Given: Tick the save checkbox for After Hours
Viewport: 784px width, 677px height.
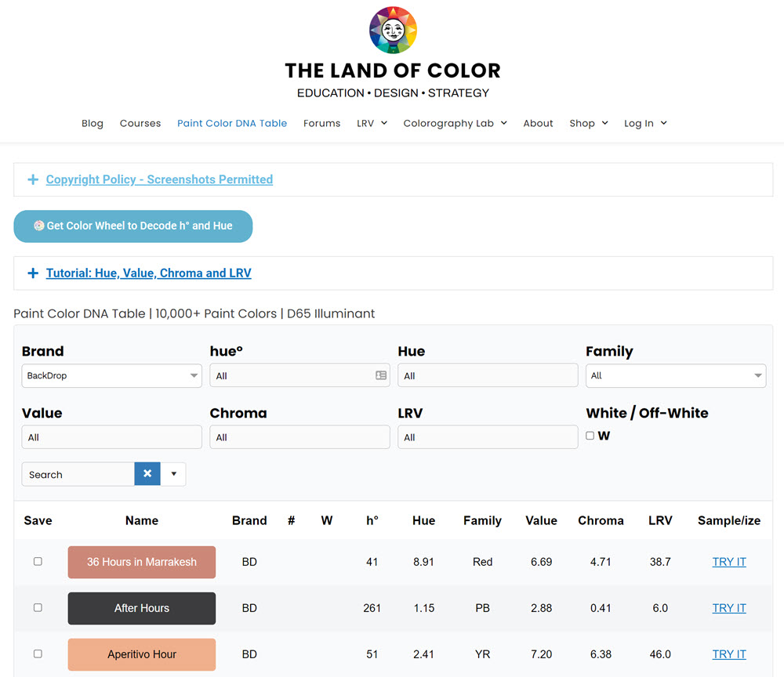Looking at the screenshot, I should pos(38,608).
